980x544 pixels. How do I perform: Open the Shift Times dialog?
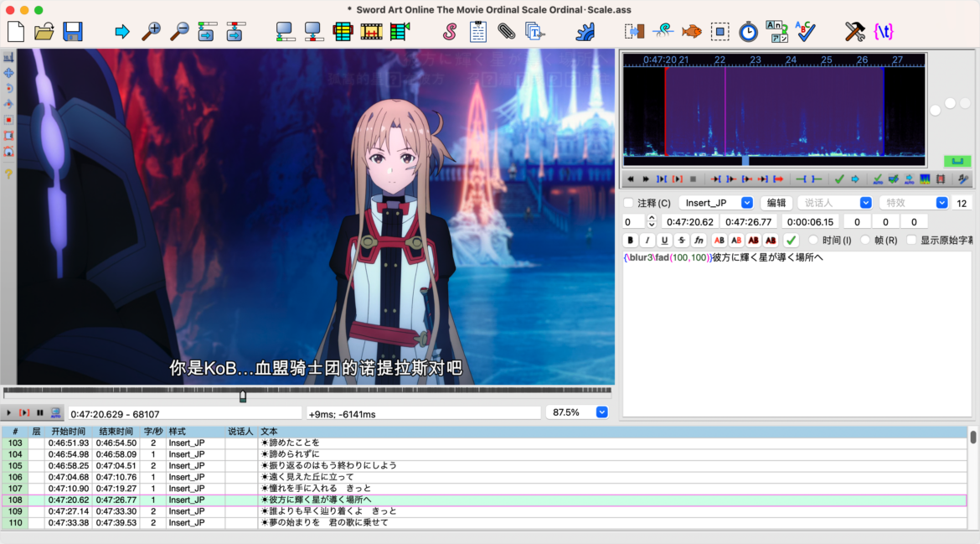tap(634, 31)
